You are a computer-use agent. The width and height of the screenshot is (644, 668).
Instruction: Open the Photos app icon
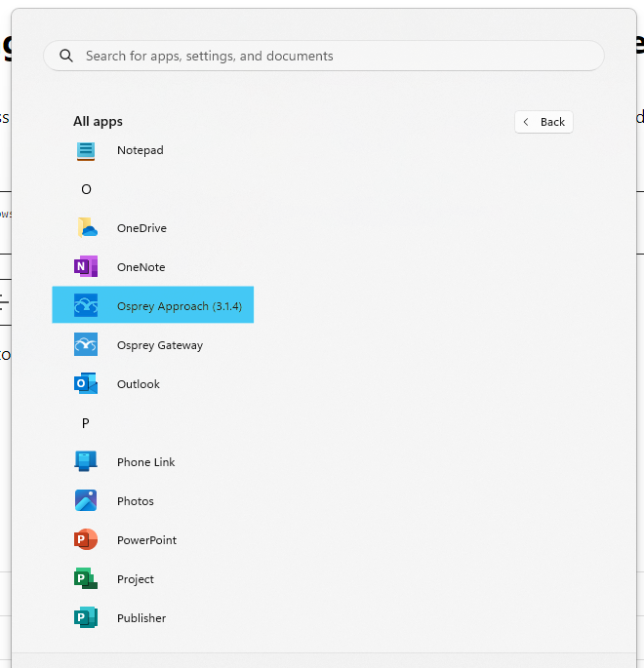[x=86, y=500]
